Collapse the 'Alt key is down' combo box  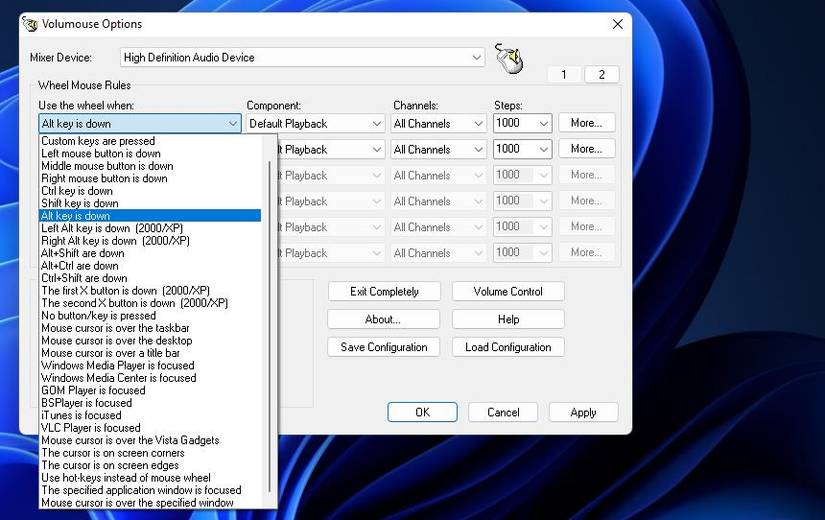coord(139,124)
